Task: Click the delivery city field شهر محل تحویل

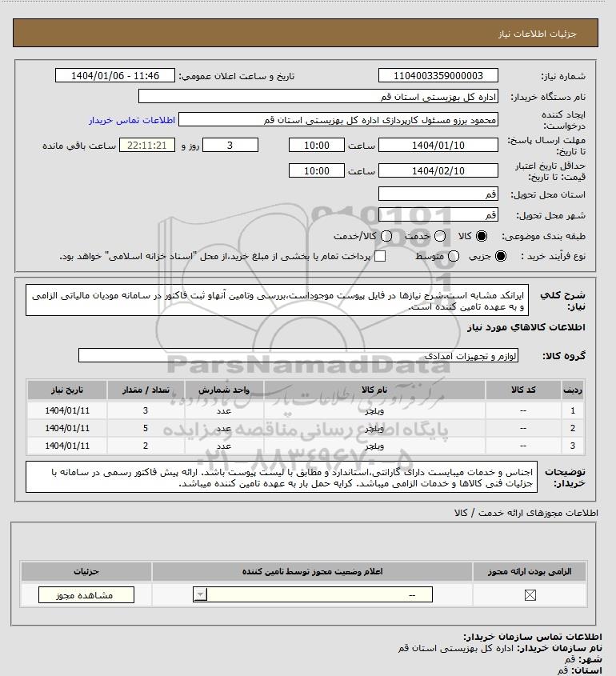Action: pos(438,214)
